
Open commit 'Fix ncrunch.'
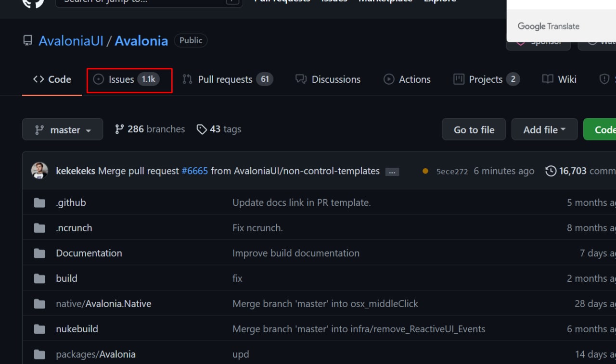257,228
